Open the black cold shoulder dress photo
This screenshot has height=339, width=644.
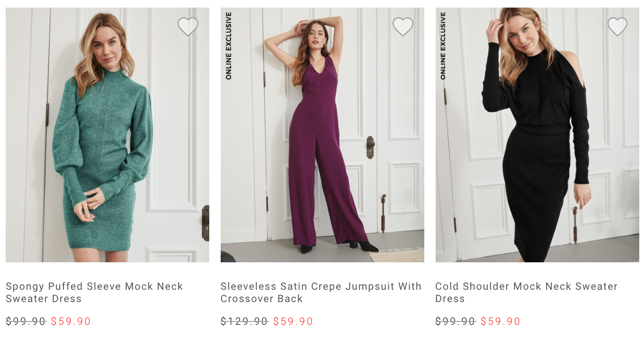coord(537,142)
